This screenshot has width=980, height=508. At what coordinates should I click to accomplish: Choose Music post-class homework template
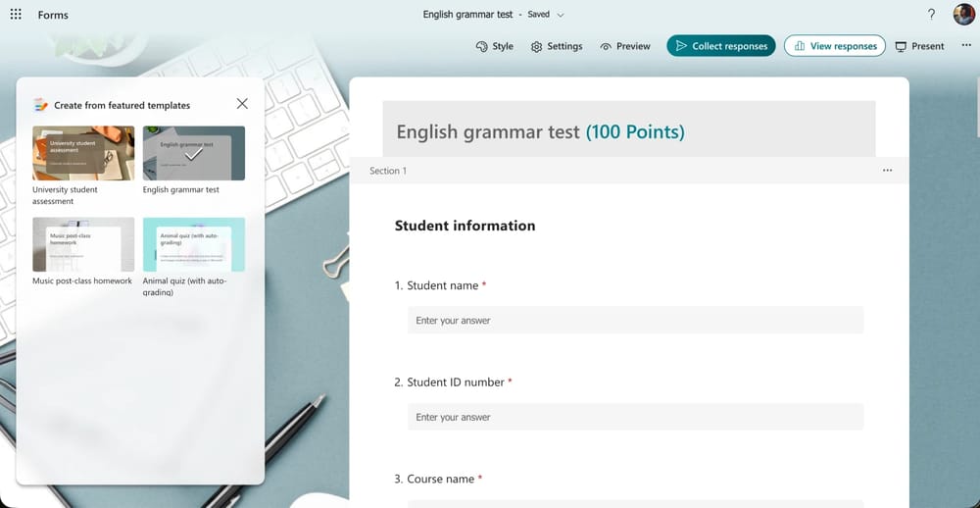[83, 244]
